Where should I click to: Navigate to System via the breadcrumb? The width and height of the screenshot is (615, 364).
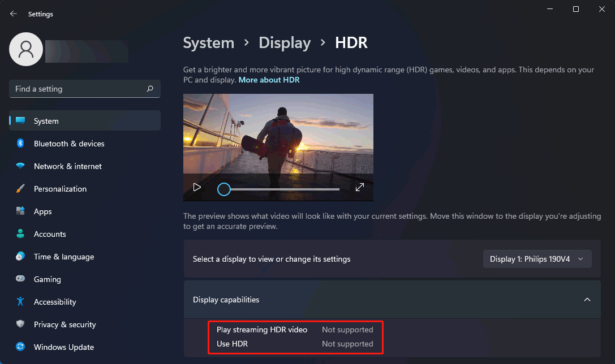point(208,42)
